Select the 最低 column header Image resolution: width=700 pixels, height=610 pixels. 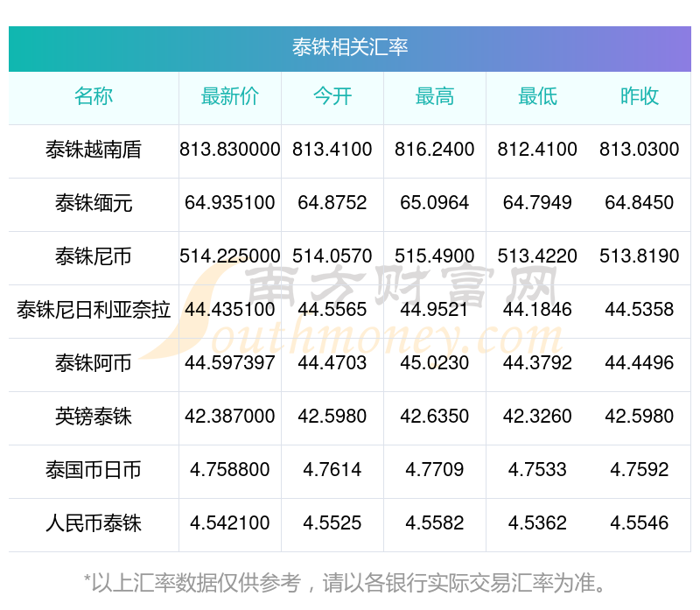537,97
